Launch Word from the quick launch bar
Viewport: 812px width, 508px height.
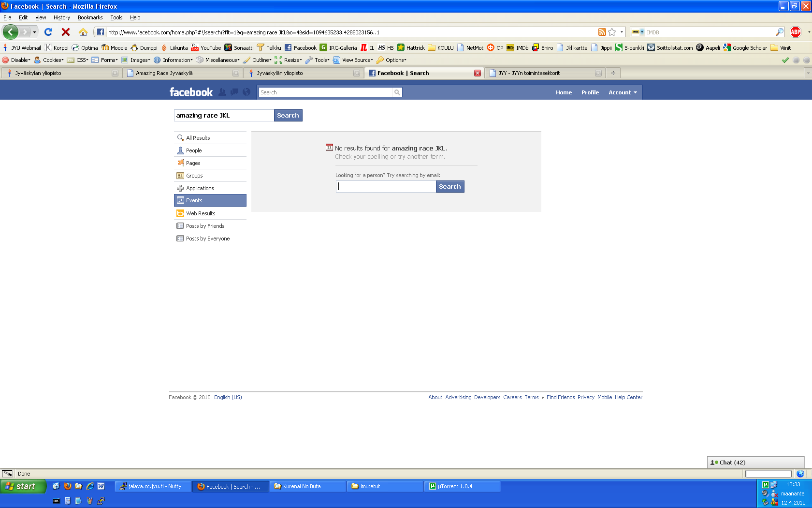tap(101, 486)
